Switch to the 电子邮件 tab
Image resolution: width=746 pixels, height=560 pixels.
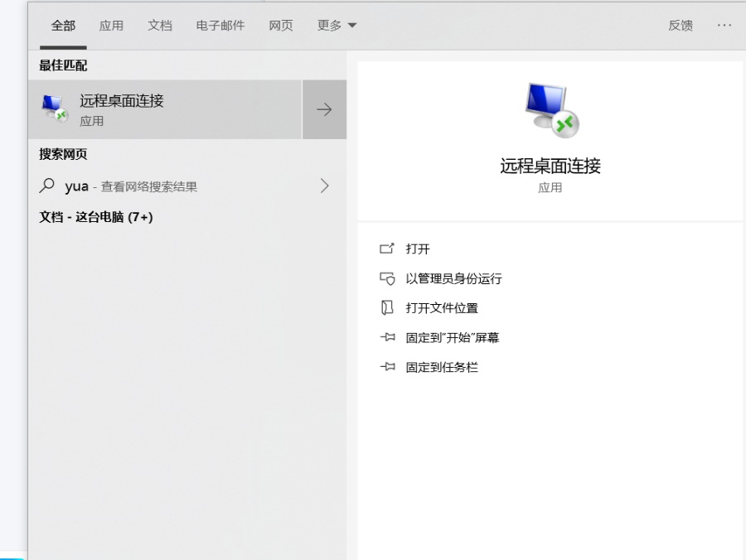pyautogui.click(x=220, y=25)
